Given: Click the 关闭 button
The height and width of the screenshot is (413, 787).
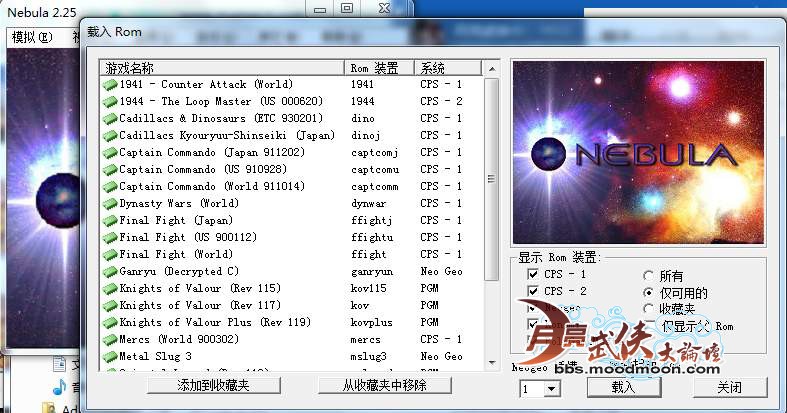Looking at the screenshot, I should pyautogui.click(x=730, y=387).
